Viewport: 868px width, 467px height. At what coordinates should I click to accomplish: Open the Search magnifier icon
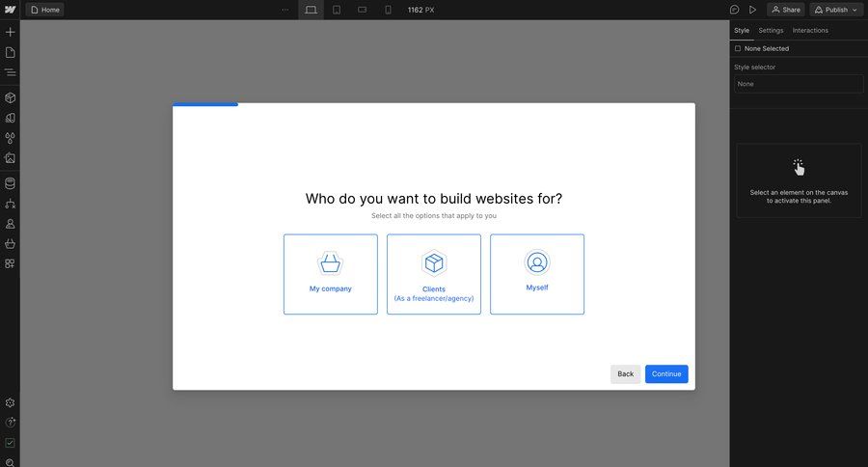(x=10, y=462)
